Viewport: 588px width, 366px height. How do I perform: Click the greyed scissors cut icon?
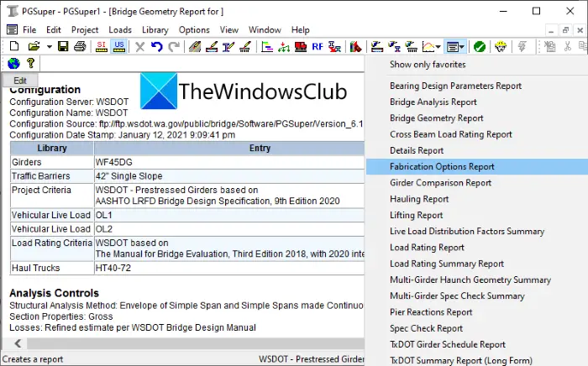(x=567, y=47)
